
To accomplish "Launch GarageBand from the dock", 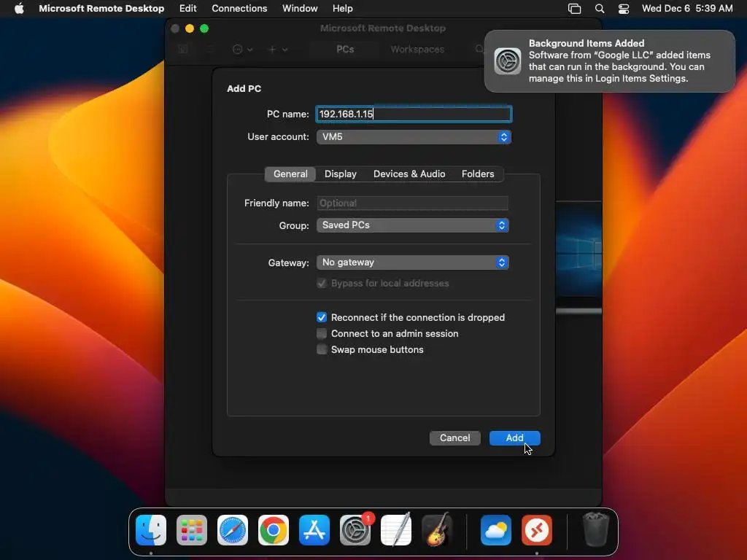I will click(x=437, y=530).
